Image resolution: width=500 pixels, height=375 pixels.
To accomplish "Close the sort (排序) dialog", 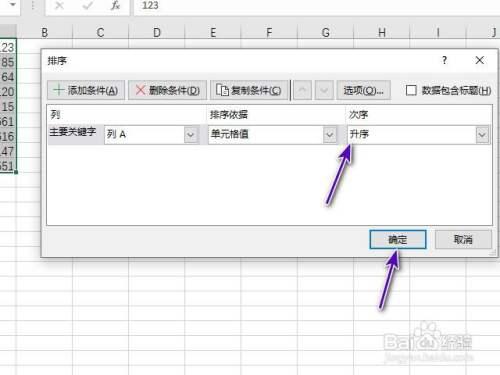I will (480, 60).
